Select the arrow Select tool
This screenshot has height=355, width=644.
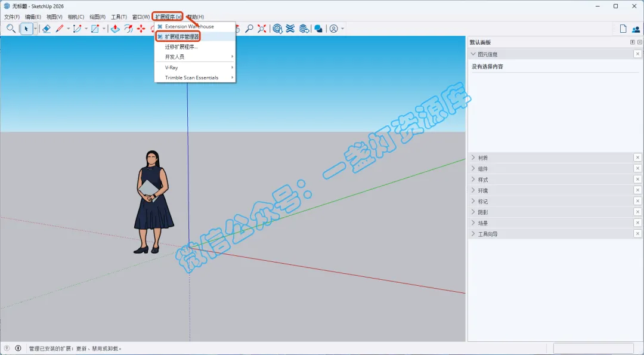pyautogui.click(x=27, y=29)
